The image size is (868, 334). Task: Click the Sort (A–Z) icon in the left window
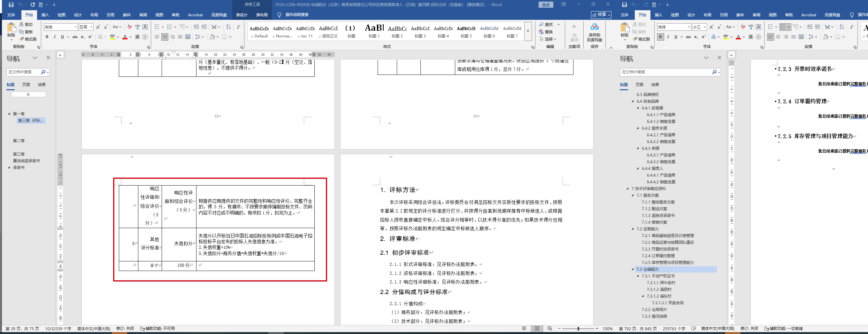tap(228, 27)
